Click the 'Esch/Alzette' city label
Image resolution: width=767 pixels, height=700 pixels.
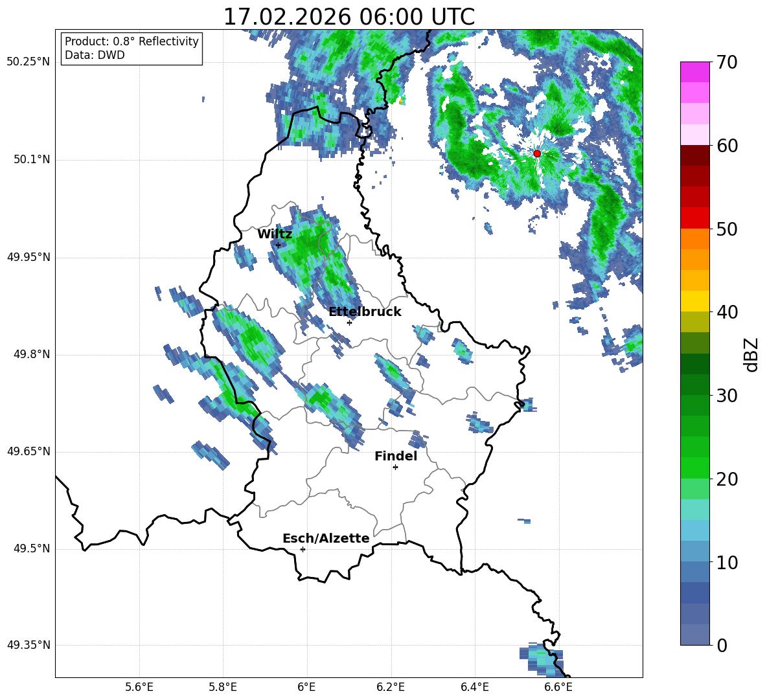point(326,538)
